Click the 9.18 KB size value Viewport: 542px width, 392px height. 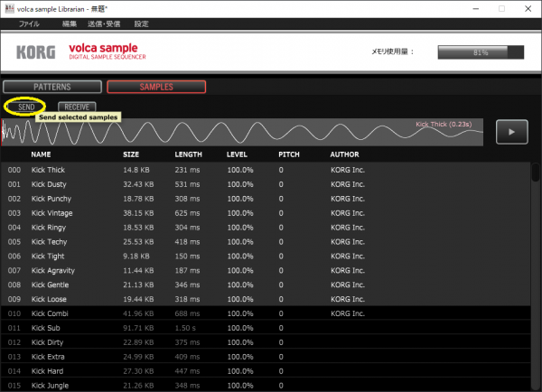click(x=136, y=257)
